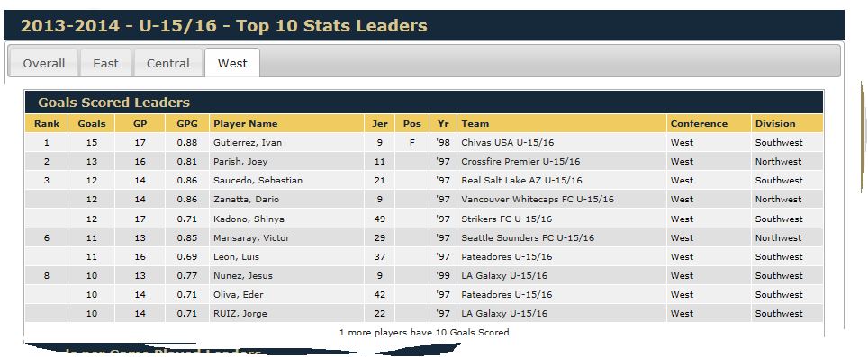
Task: Click the GPG column header
Action: [x=187, y=124]
